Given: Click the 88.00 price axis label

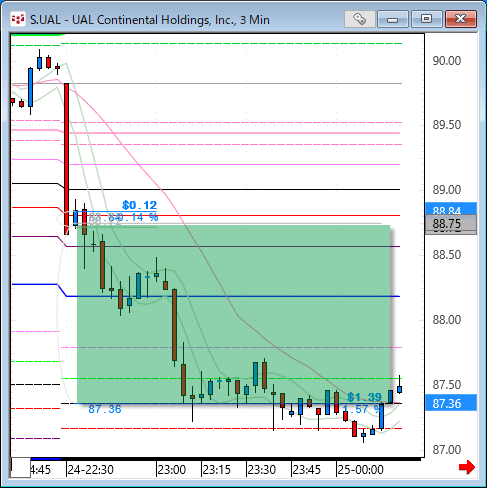Looking at the screenshot, I should click(x=447, y=320).
